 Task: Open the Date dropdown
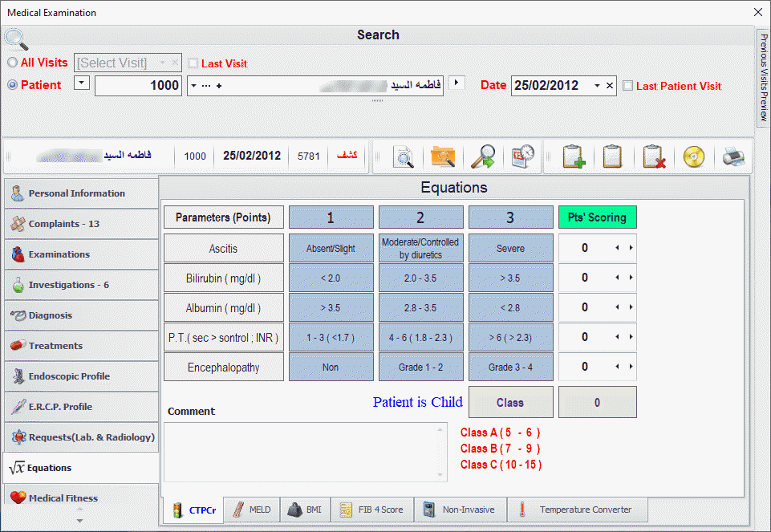pos(599,84)
